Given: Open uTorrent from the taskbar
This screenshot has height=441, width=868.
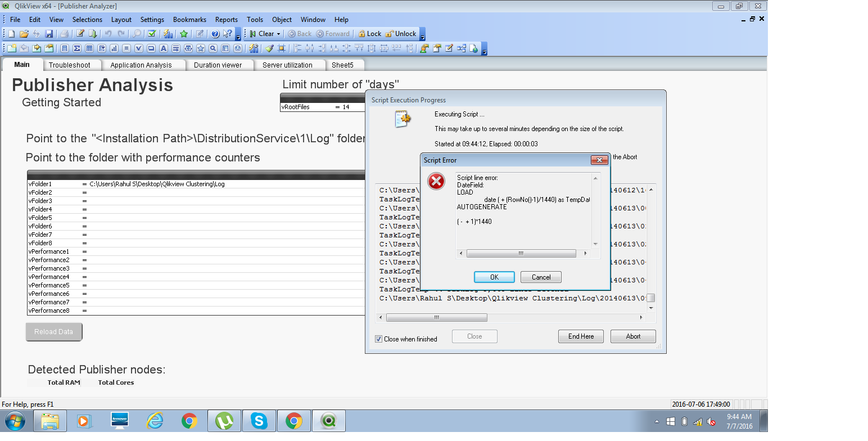Looking at the screenshot, I should tap(224, 421).
